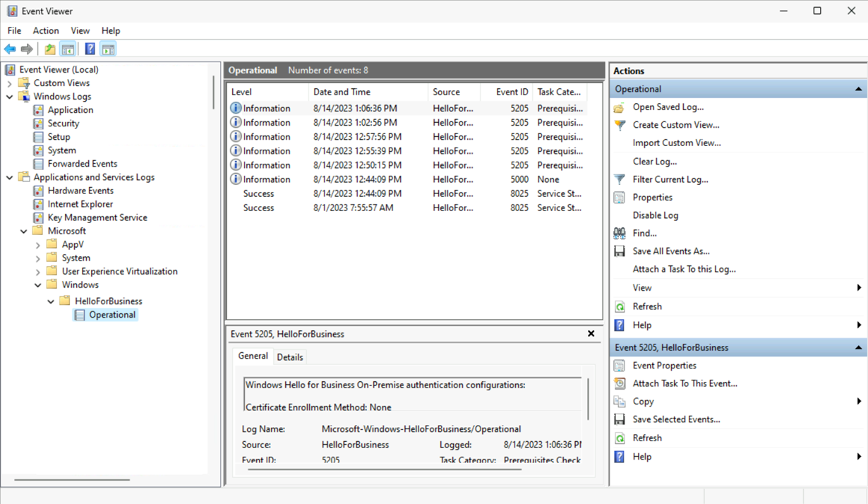The height and width of the screenshot is (504, 868).
Task: Switch to the Details tab
Action: pyautogui.click(x=289, y=357)
